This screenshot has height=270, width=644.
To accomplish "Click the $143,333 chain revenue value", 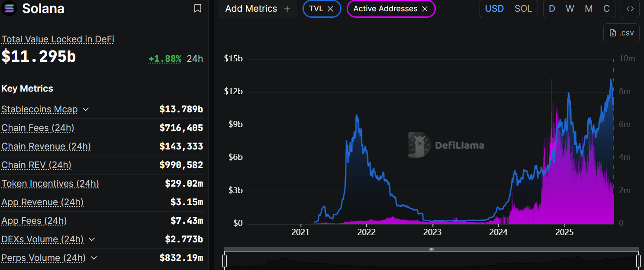I will click(181, 146).
